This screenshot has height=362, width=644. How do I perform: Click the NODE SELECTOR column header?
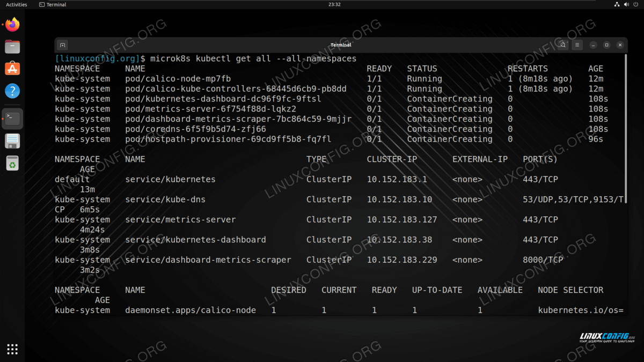(x=570, y=290)
